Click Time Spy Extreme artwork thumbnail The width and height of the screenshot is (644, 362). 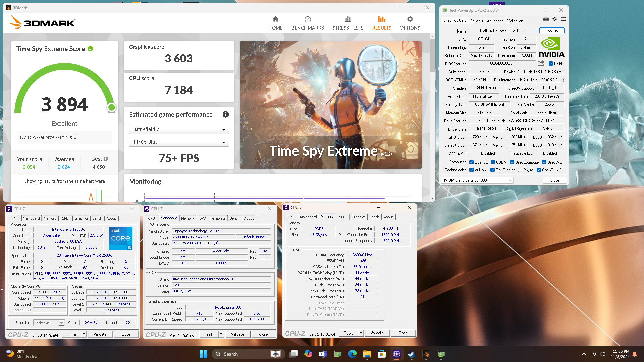pos(330,105)
